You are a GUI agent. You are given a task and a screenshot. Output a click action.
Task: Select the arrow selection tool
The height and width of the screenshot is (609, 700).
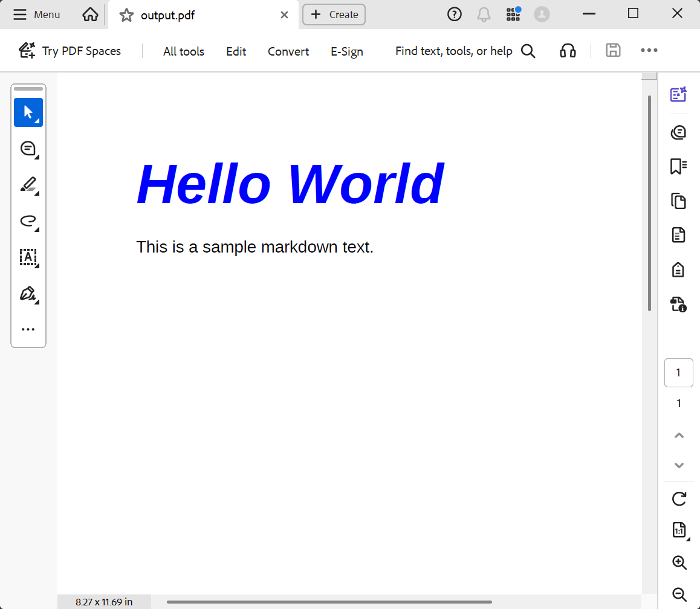(x=28, y=112)
